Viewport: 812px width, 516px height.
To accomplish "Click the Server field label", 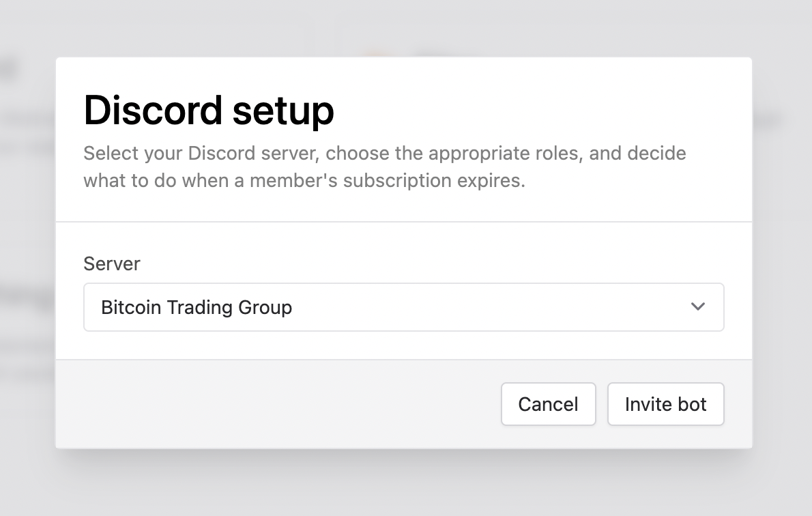I will [111, 263].
